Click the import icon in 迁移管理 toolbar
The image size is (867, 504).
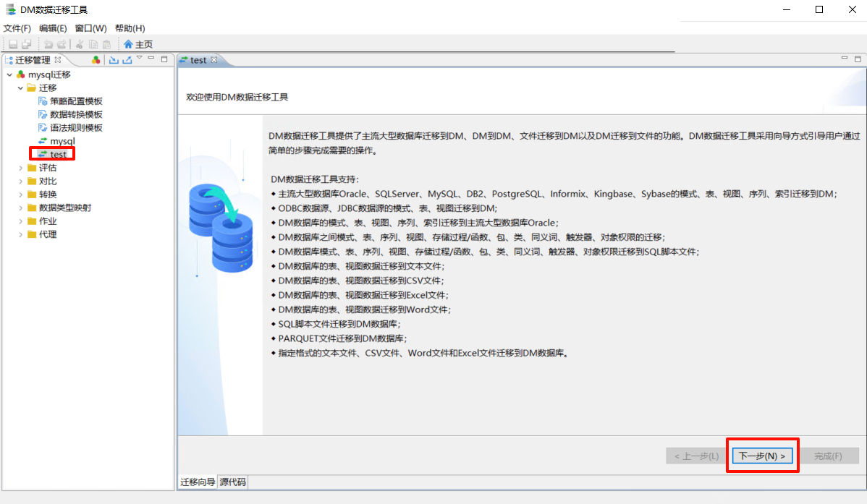(114, 60)
